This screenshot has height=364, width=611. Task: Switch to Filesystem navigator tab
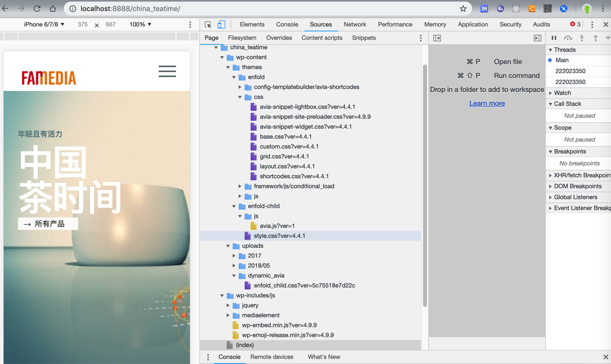[x=242, y=38]
